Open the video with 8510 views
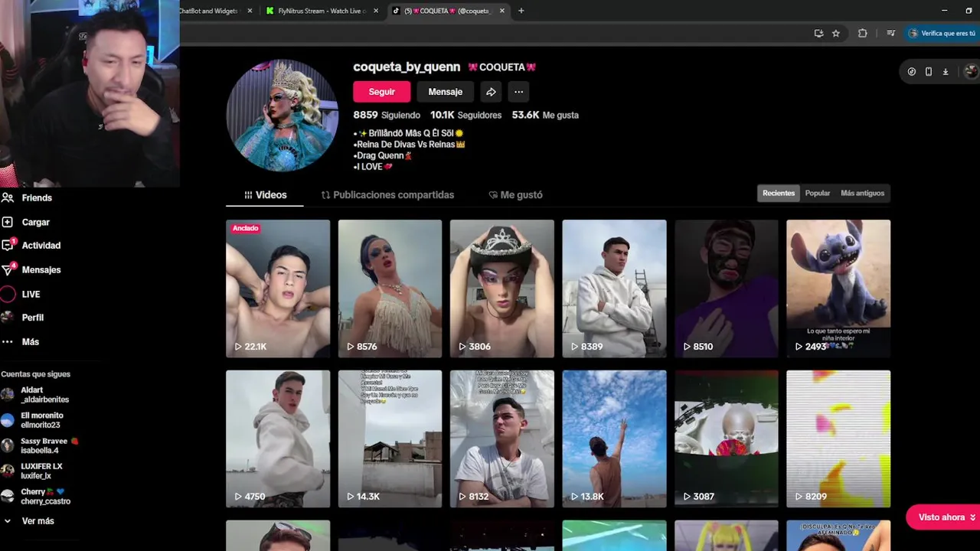Image resolution: width=980 pixels, height=551 pixels. (726, 289)
